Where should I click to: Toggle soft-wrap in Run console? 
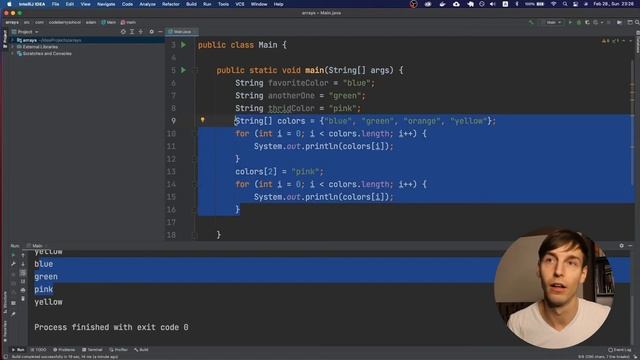pos(23,273)
